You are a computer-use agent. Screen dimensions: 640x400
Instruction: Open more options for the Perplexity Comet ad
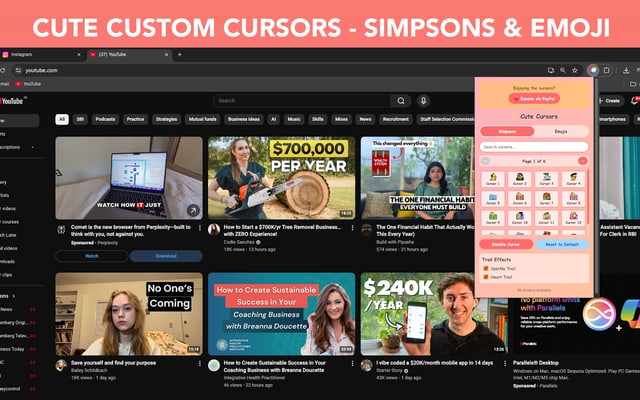click(200, 228)
